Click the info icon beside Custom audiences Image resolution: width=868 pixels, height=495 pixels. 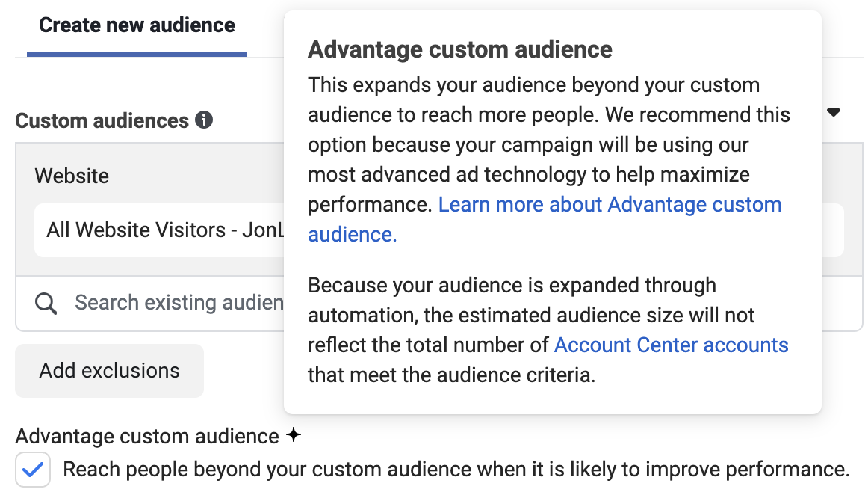pos(204,120)
